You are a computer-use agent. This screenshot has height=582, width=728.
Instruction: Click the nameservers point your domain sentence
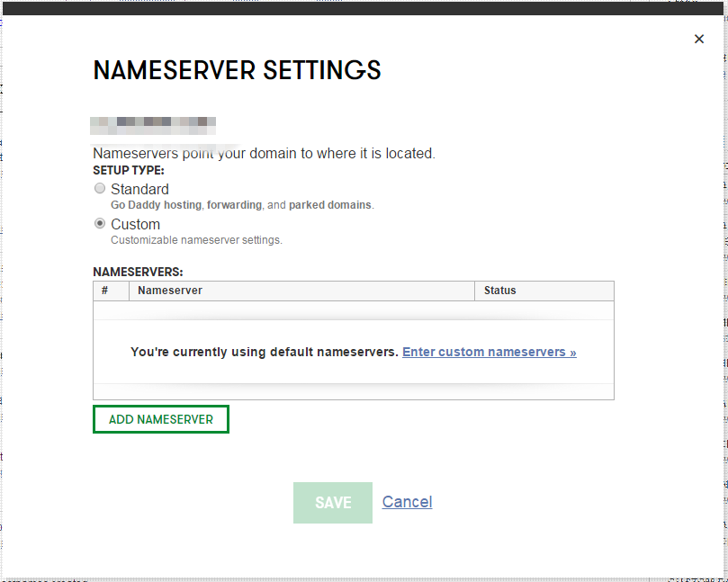coord(264,154)
